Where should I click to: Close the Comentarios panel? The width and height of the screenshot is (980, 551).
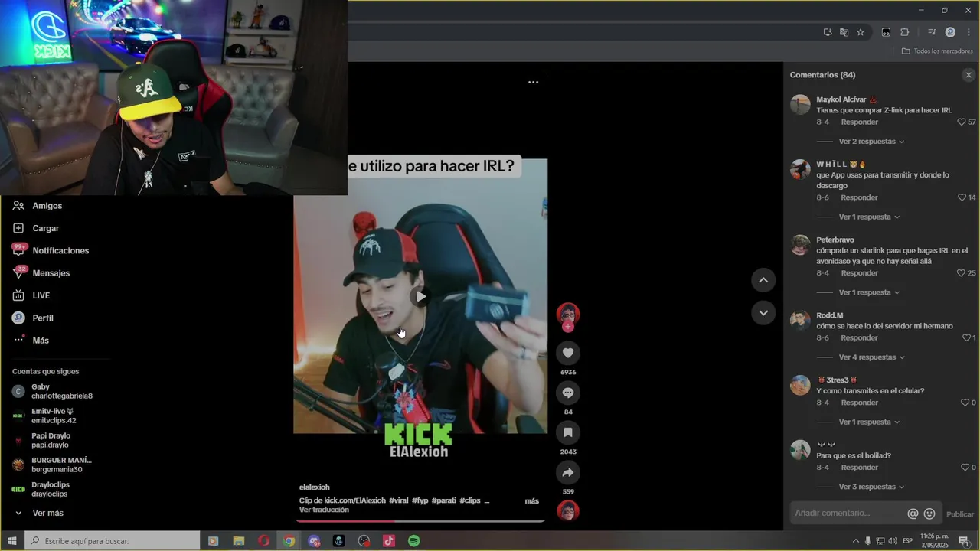pos(969,75)
